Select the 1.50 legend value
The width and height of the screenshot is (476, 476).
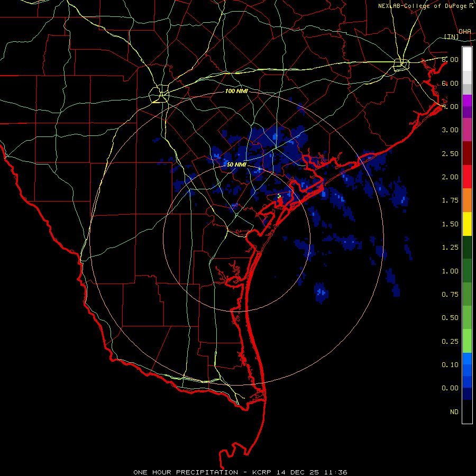coord(450,224)
